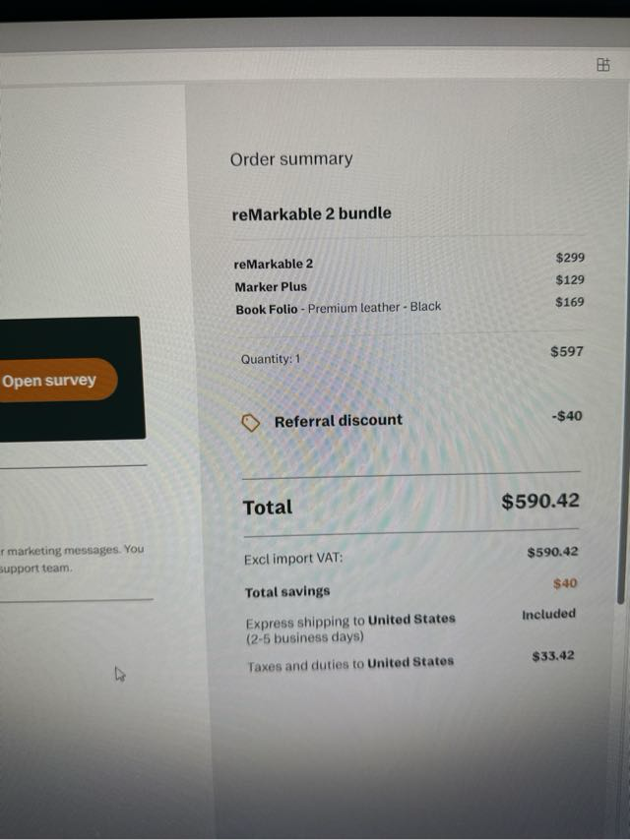Click the Quantity: 1 text
630x840 pixels.
[x=271, y=359]
